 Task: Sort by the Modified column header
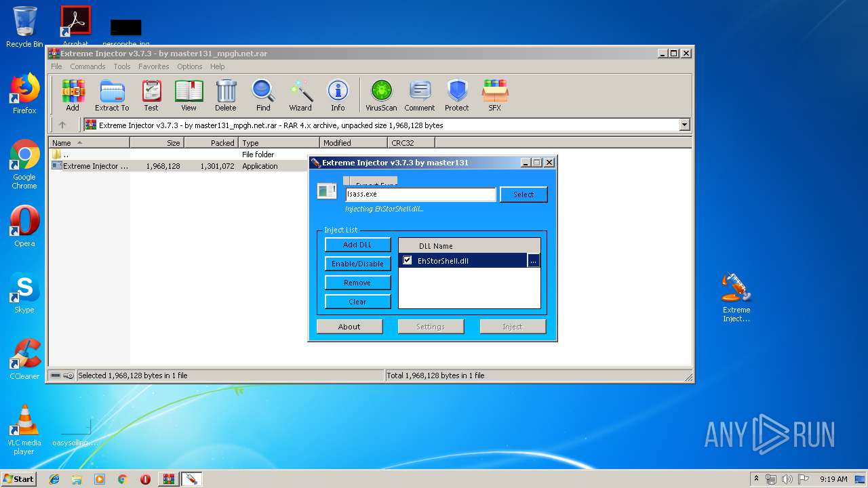click(353, 143)
